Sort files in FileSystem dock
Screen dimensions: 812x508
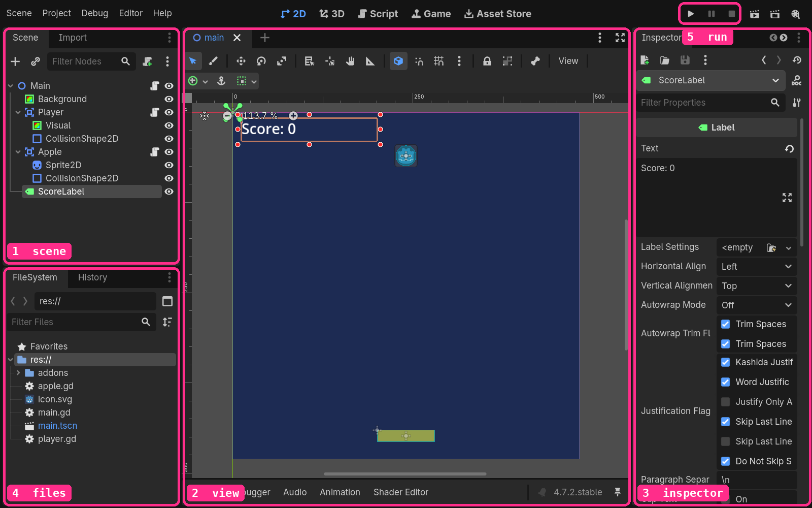pyautogui.click(x=167, y=322)
